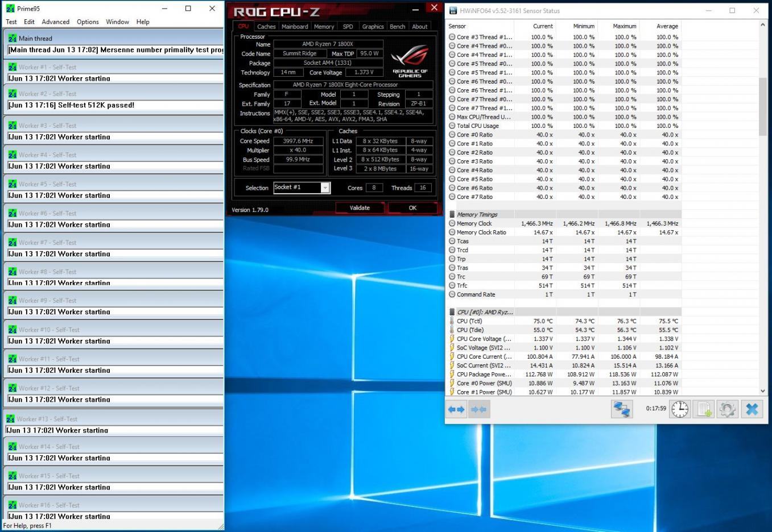Select the CPU tab in CPU-Z
Image resolution: width=772 pixels, height=532 pixels.
pos(243,26)
